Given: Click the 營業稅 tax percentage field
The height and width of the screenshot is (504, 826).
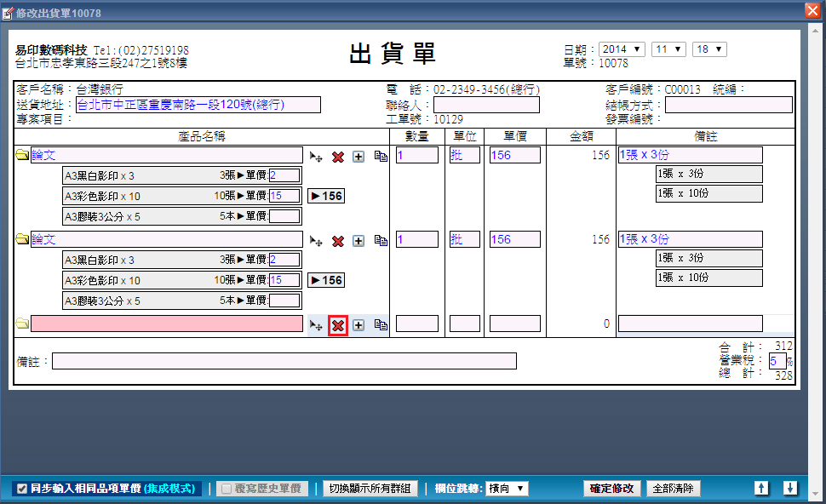Looking at the screenshot, I should 777,361.
